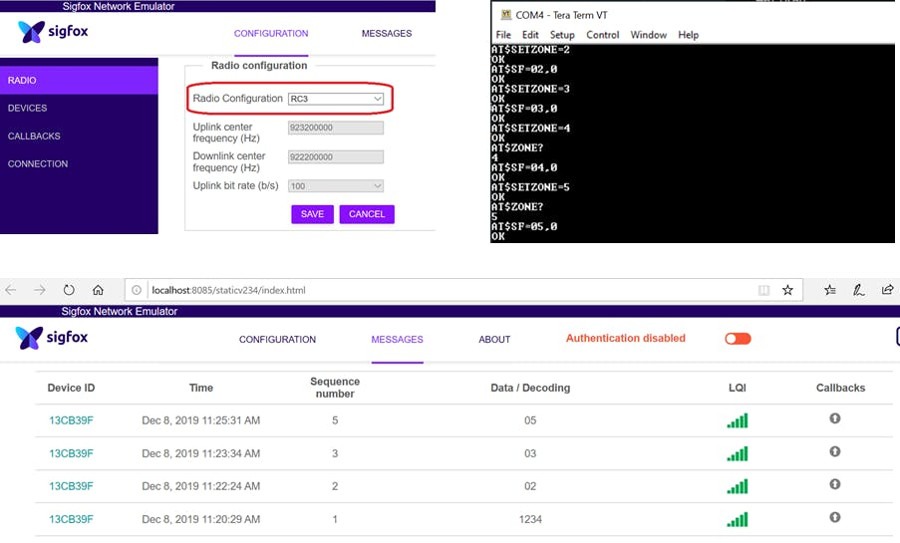The image size is (900, 543).
Task: Click the Data / Decoding column header
Action: point(530,388)
